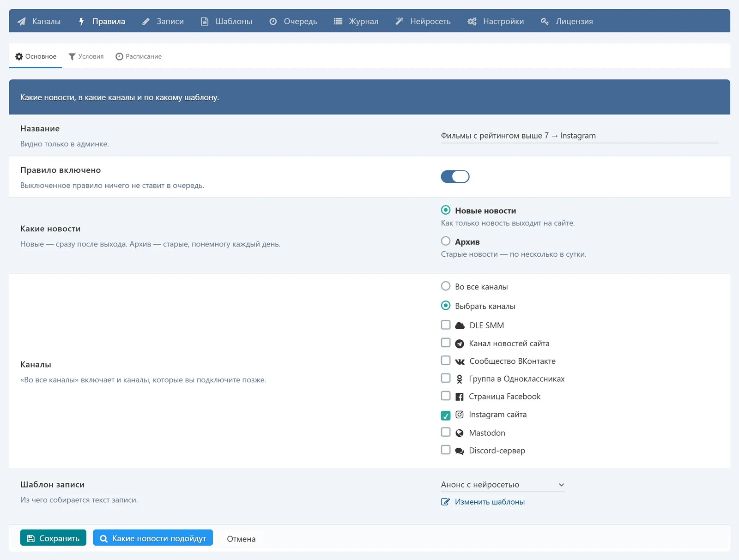
Task: Click the lightning bolt icon for Правила
Action: [81, 21]
